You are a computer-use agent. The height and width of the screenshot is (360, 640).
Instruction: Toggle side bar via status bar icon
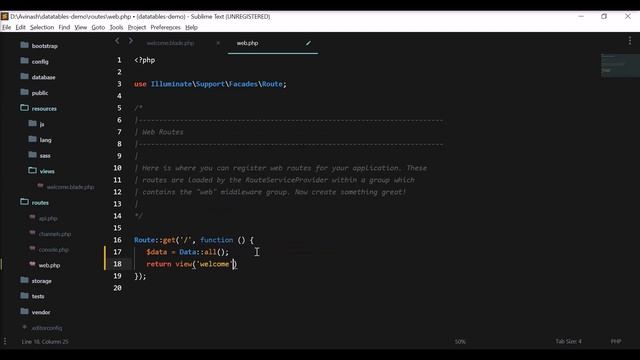click(5, 341)
